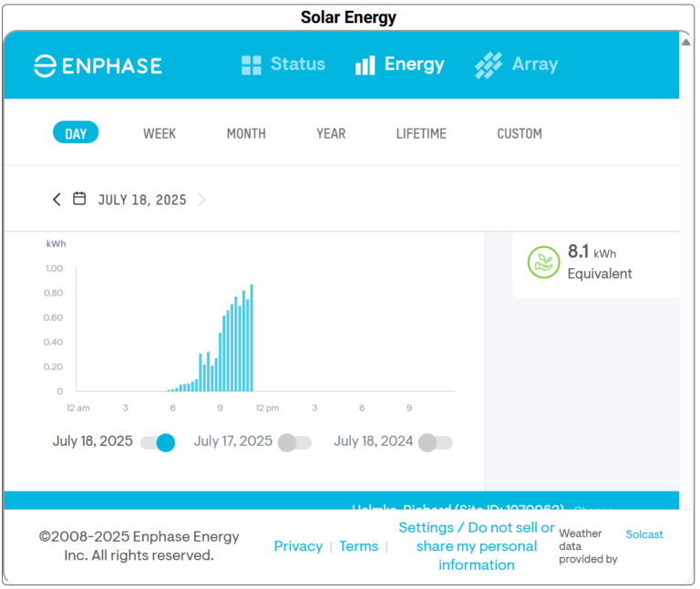Switch to the Array tab
The height and width of the screenshot is (589, 700).
[517, 65]
